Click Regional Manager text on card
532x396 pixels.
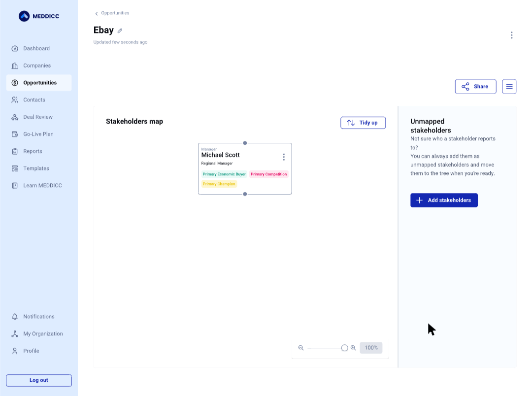point(217,163)
